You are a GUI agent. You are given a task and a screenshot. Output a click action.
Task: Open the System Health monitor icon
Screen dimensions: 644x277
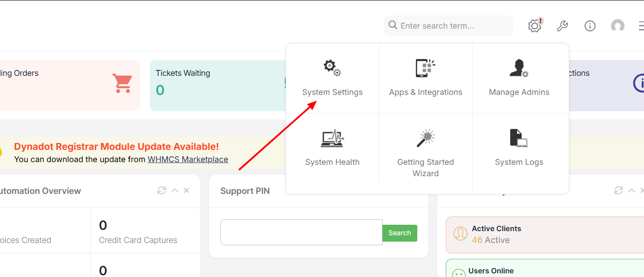tap(332, 138)
